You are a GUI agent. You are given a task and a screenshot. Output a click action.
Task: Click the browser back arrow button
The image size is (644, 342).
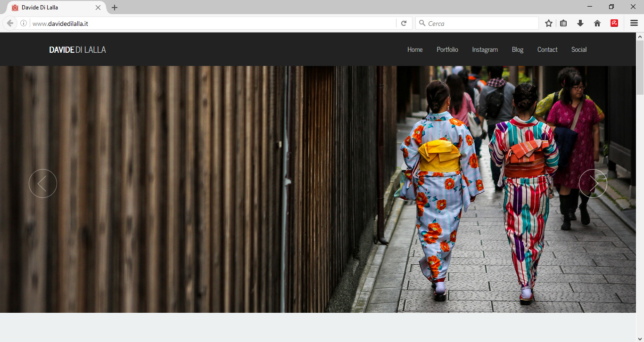pyautogui.click(x=10, y=23)
